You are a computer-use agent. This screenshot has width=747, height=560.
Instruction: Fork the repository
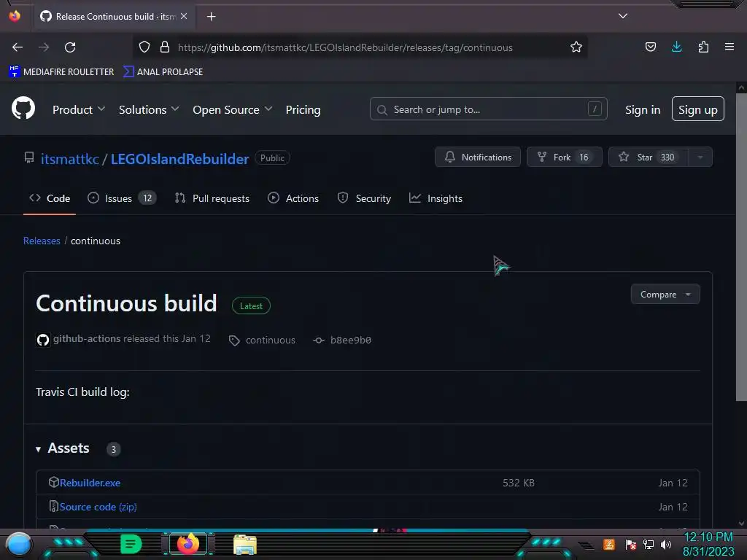[x=565, y=157]
